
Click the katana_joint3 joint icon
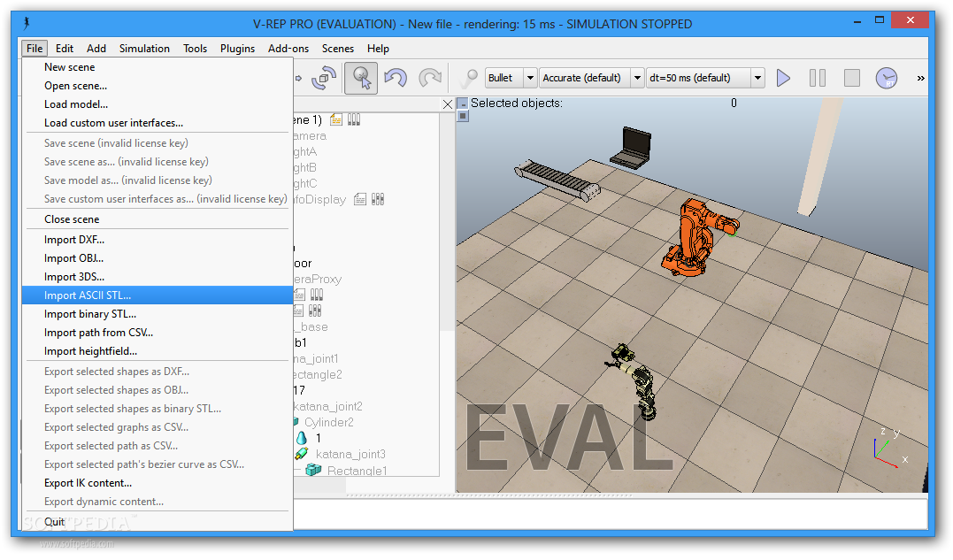[302, 454]
